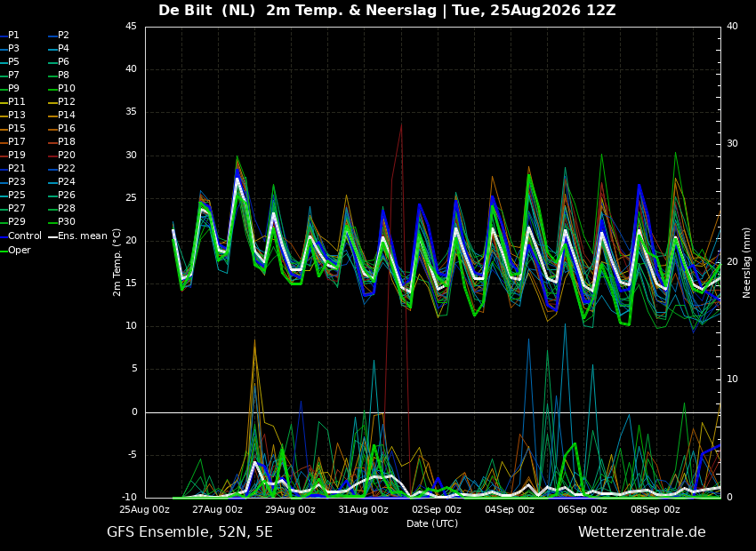Click the P21 legend label
Image resolution: width=756 pixels, height=551 pixels.
tap(16, 168)
